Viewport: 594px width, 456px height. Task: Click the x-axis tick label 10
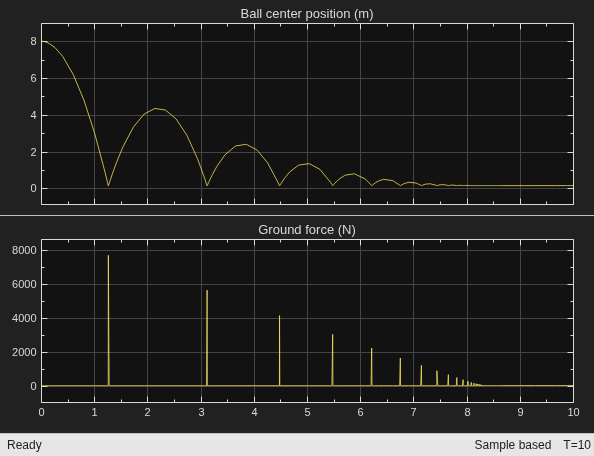point(573,412)
